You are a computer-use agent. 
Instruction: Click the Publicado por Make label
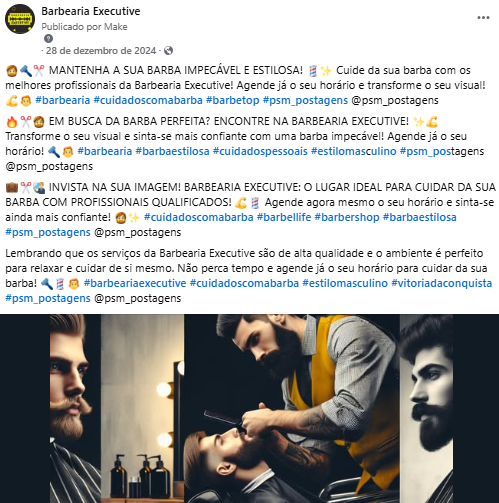[x=84, y=27]
